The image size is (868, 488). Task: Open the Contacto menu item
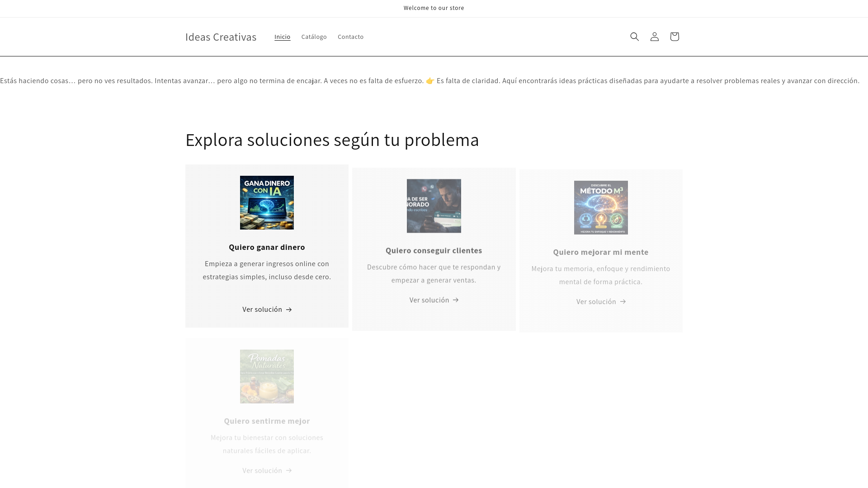click(350, 37)
